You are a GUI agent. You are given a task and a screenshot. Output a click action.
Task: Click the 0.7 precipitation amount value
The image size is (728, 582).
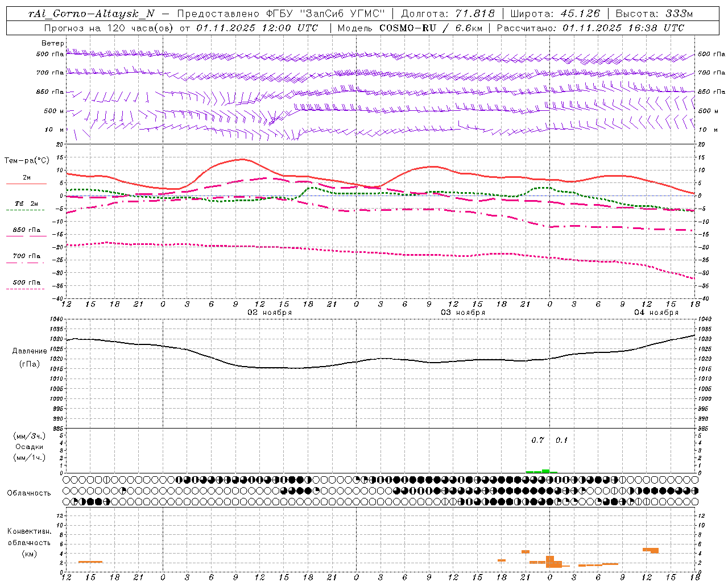point(537,440)
